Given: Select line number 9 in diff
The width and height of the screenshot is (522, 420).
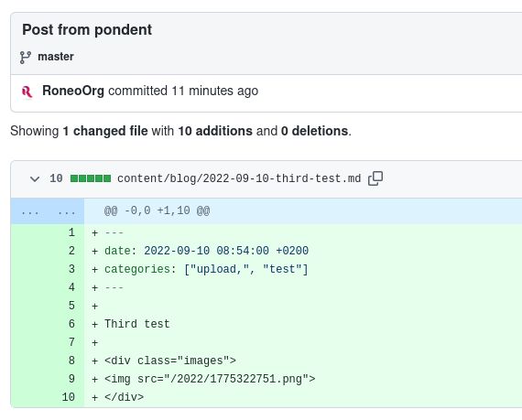Looking at the screenshot, I should [71, 379].
